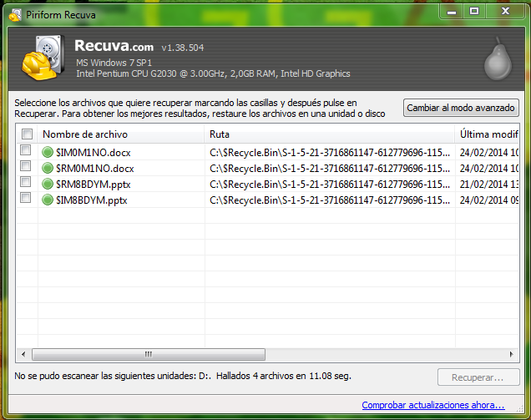Click the Recuperar... button
Screen dimensions: 531x420
tap(478, 377)
